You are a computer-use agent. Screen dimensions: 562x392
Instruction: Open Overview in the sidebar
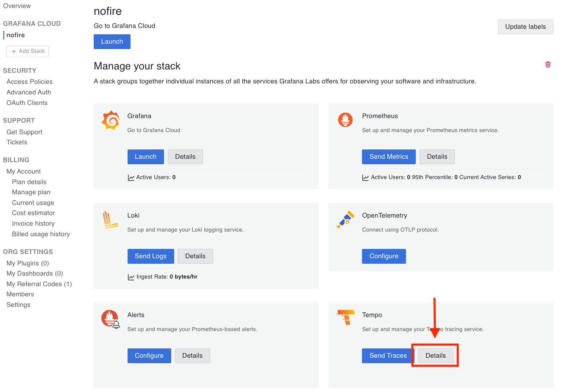coord(17,6)
